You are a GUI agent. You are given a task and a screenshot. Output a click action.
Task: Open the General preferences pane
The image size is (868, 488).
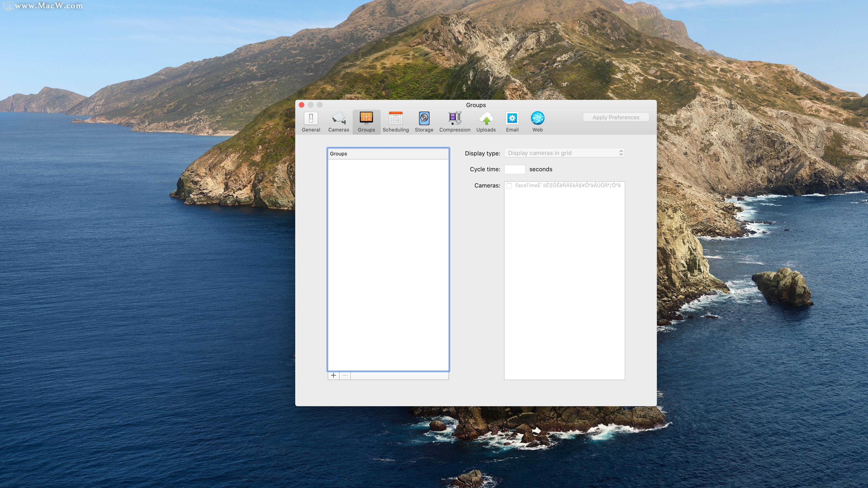311,122
